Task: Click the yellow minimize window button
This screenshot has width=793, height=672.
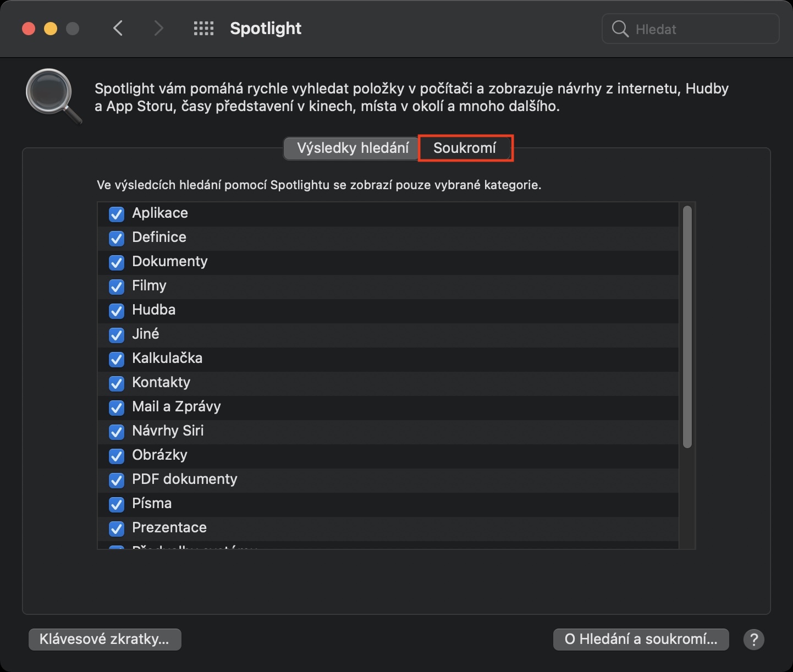Action: 51,29
